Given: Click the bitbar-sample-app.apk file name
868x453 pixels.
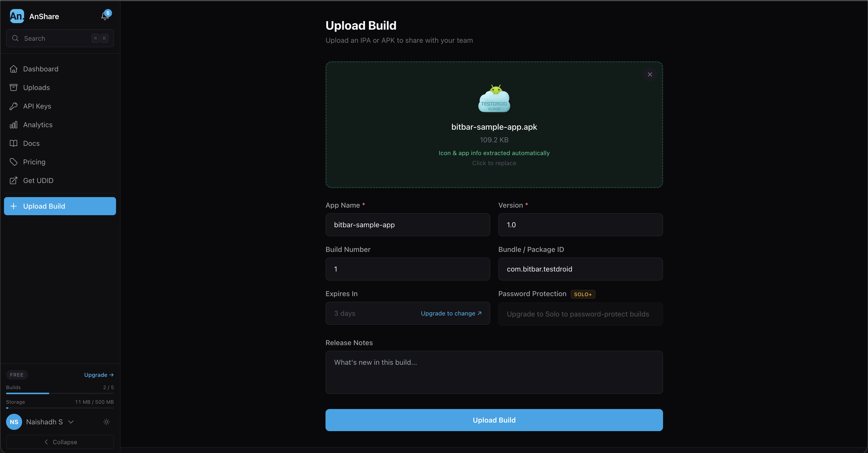Looking at the screenshot, I should tap(494, 127).
